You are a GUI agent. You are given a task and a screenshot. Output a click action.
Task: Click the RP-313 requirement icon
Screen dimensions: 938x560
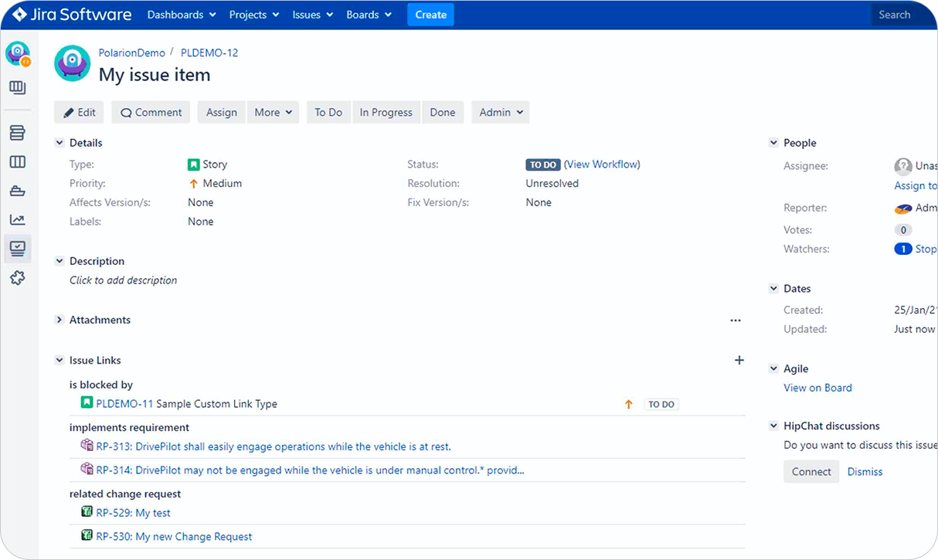pyautogui.click(x=87, y=446)
